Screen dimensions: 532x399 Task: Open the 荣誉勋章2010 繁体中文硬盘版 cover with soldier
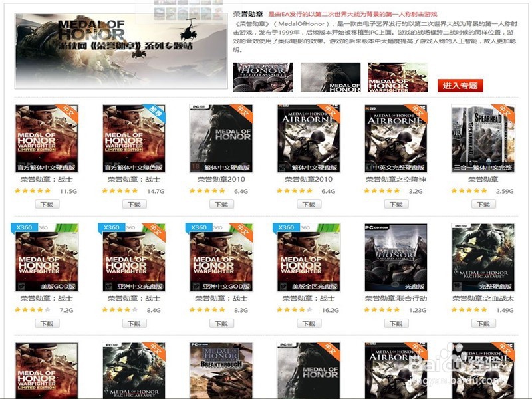coord(221,138)
